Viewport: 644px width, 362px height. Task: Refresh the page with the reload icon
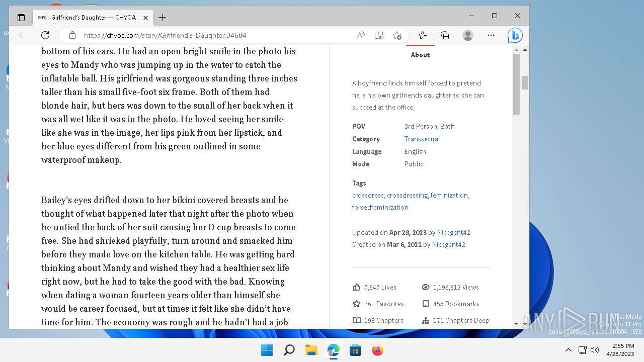coord(45,35)
